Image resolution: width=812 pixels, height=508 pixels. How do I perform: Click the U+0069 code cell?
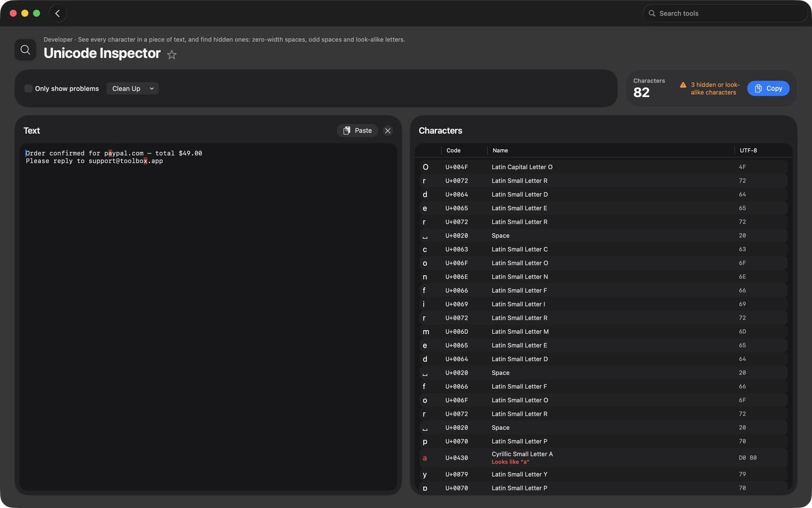[x=457, y=304]
